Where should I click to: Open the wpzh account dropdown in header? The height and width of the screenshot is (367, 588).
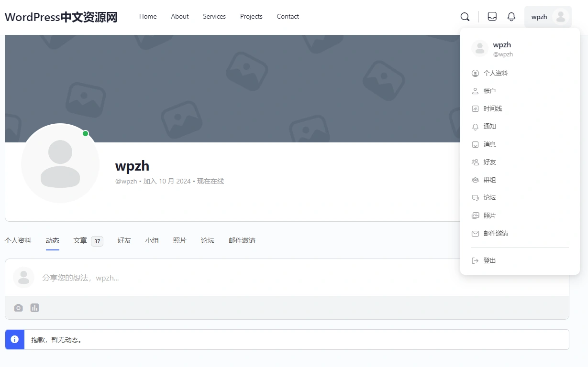[548, 16]
